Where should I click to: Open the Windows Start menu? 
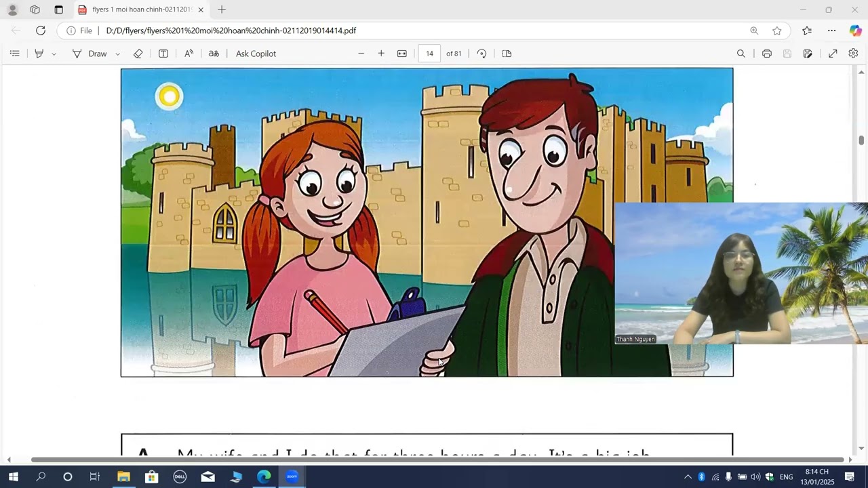click(13, 476)
